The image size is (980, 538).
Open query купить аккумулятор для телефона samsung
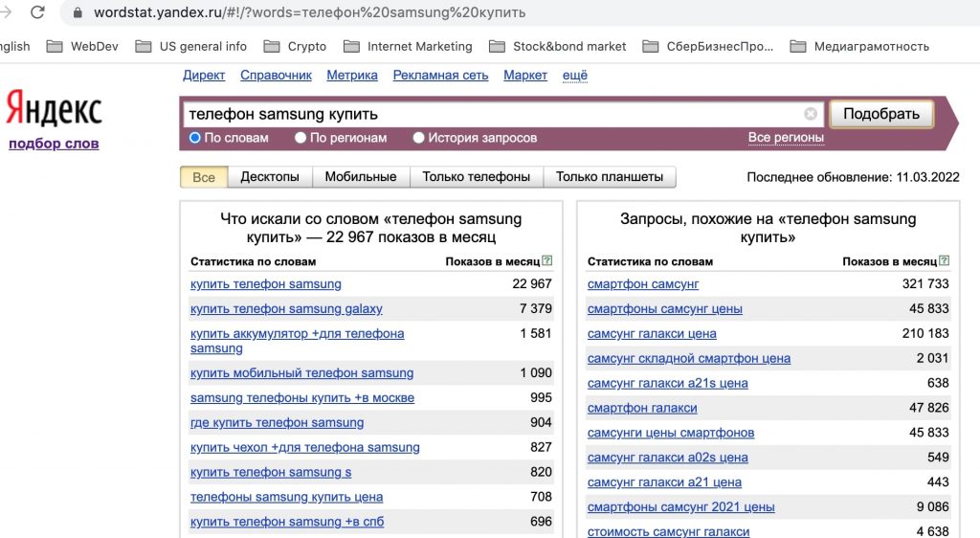click(x=297, y=341)
